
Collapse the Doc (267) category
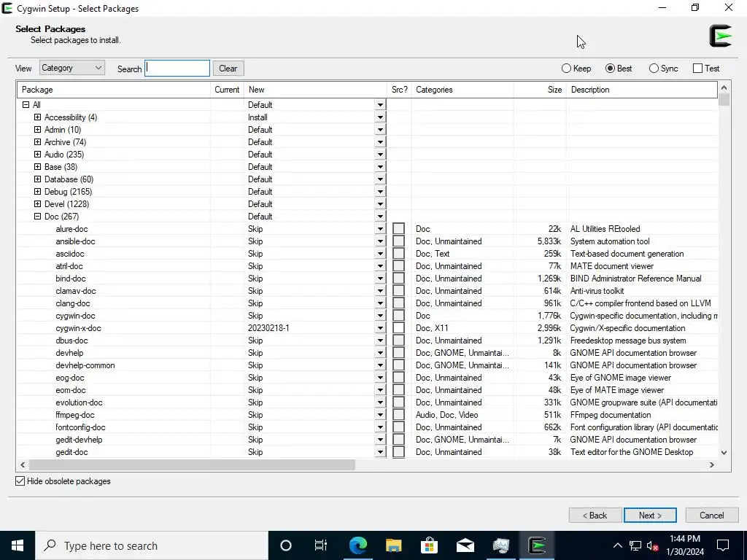pos(38,216)
